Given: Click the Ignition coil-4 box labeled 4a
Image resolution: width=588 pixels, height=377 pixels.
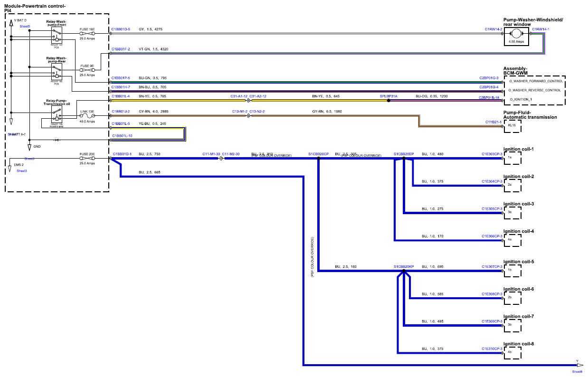Looking at the screenshot, I should tap(512, 241).
